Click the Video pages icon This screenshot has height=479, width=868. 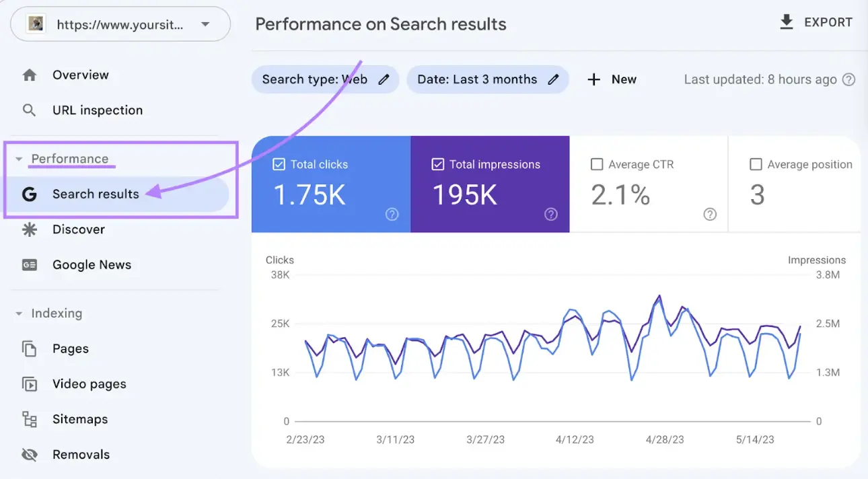(30, 383)
